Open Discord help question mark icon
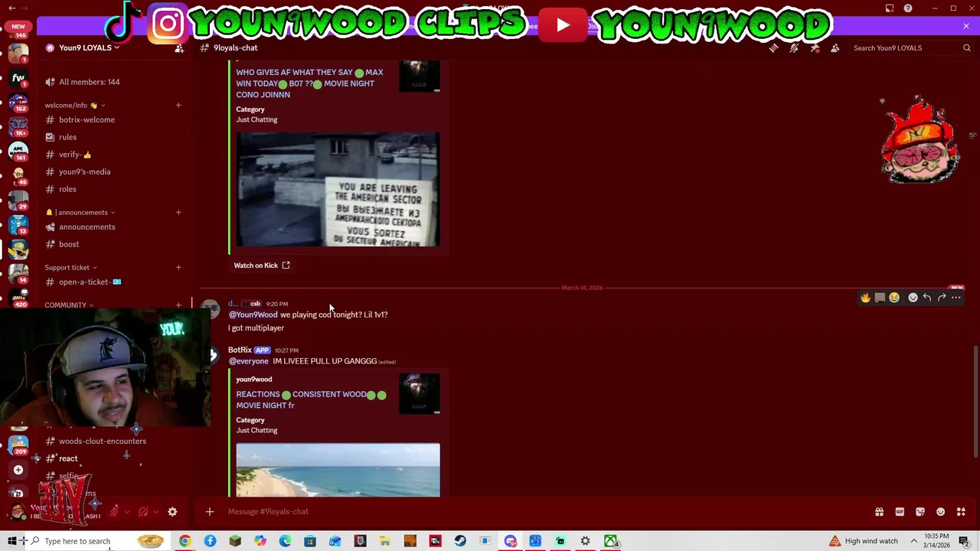 tap(908, 8)
